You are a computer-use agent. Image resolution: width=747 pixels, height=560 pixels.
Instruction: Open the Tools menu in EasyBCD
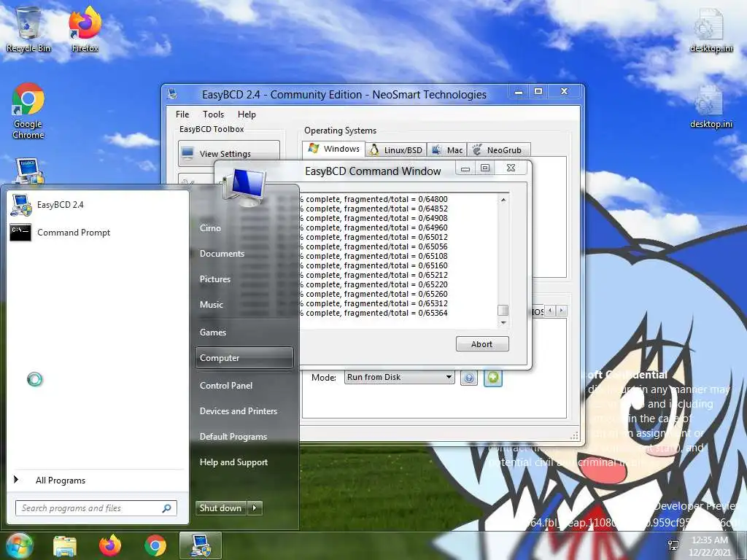(213, 114)
